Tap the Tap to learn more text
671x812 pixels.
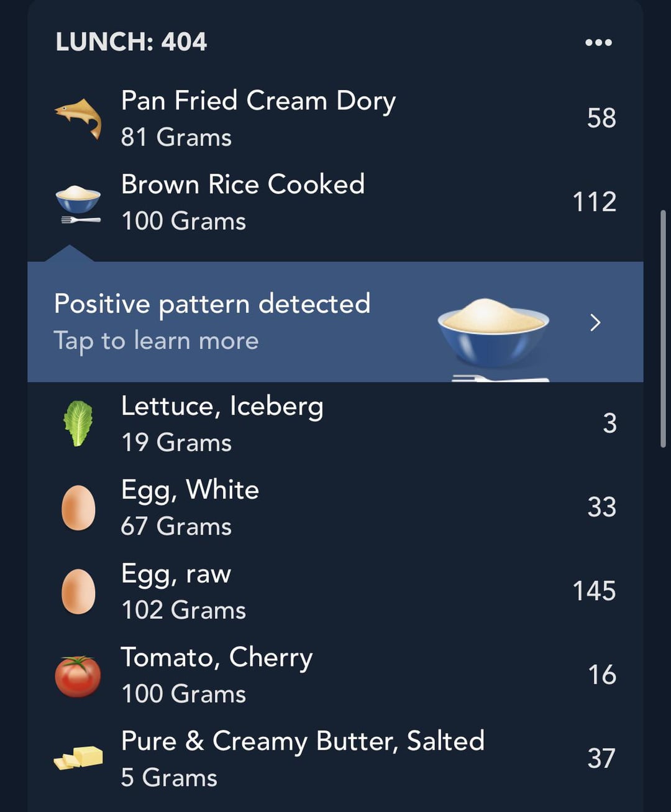pos(156,341)
